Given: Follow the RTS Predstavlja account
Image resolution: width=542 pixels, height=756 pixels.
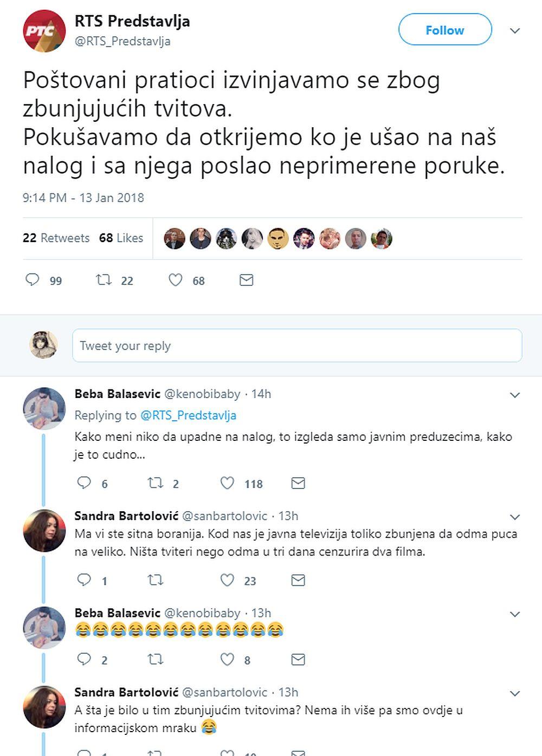Looking at the screenshot, I should coord(444,30).
